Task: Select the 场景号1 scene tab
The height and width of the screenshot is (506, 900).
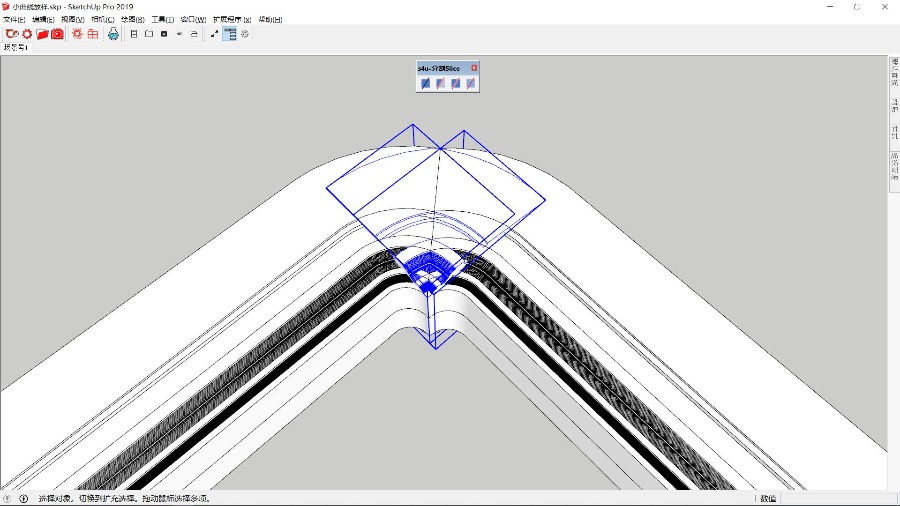Action: pyautogui.click(x=15, y=48)
